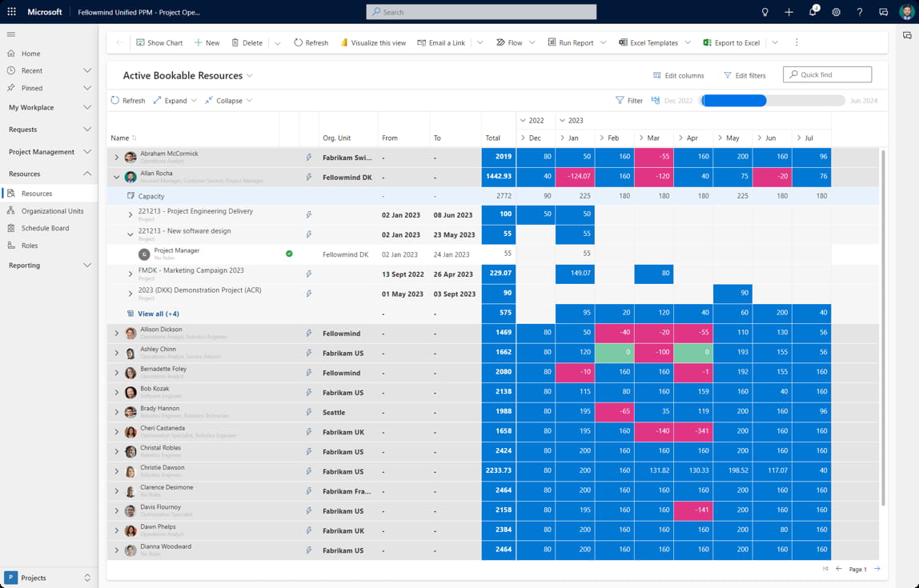Click the lightbulb assistant icon in header

764,12
